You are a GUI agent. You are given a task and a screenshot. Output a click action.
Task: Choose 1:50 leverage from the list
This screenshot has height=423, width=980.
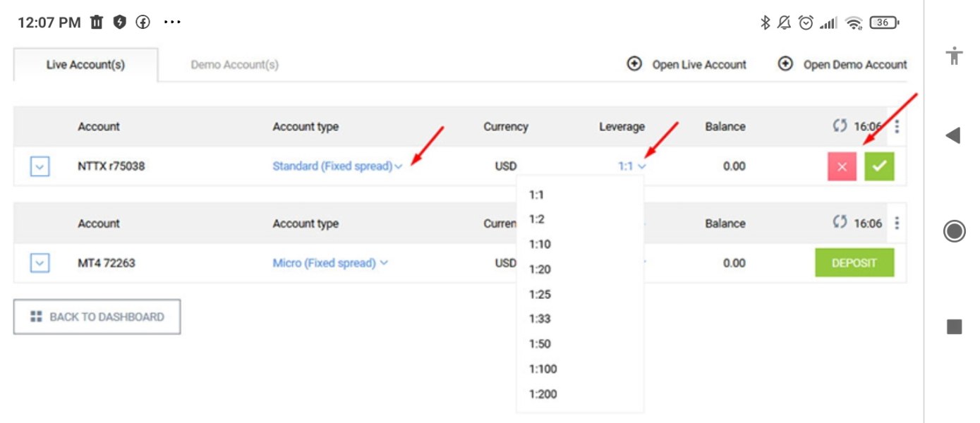(x=540, y=344)
